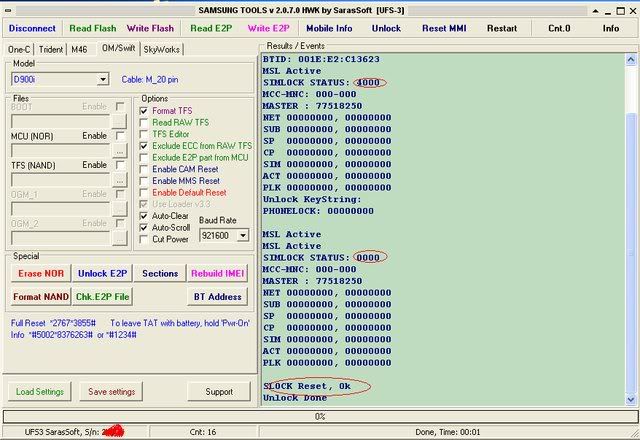Click the Load Settings button
This screenshot has width=640, height=440.
click(40, 391)
